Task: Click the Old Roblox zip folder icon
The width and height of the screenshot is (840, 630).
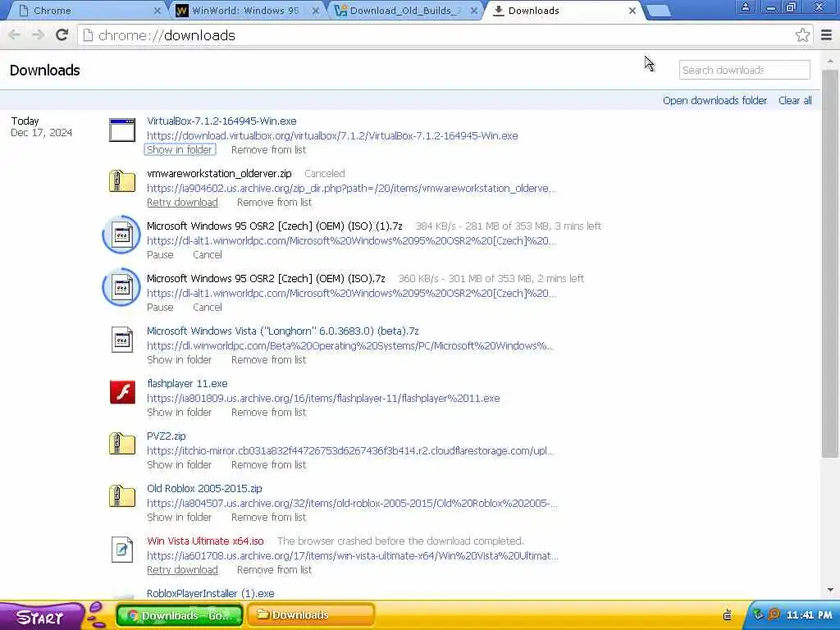Action: coord(122,496)
